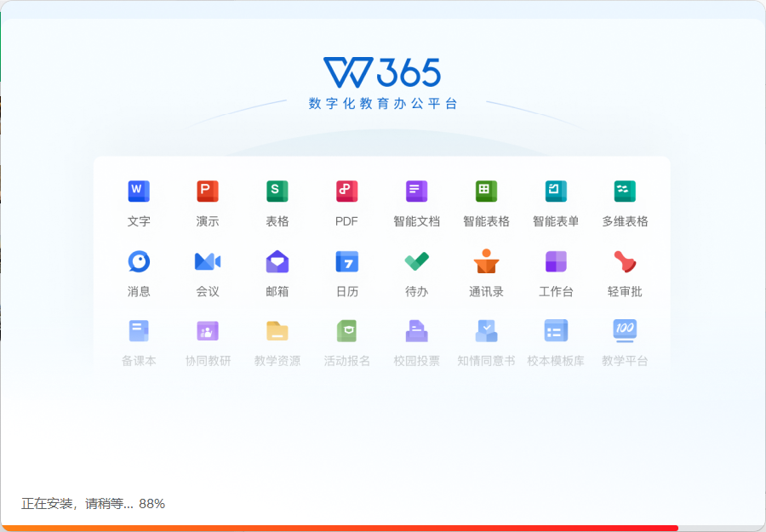Image resolution: width=766 pixels, height=532 pixels.
Task: Open the 邮箱 mail icon
Action: (277, 261)
